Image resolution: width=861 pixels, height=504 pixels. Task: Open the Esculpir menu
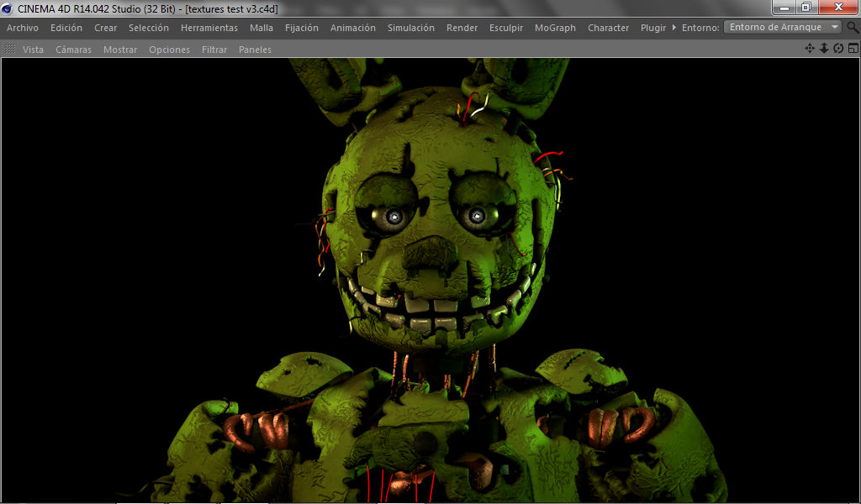[506, 28]
